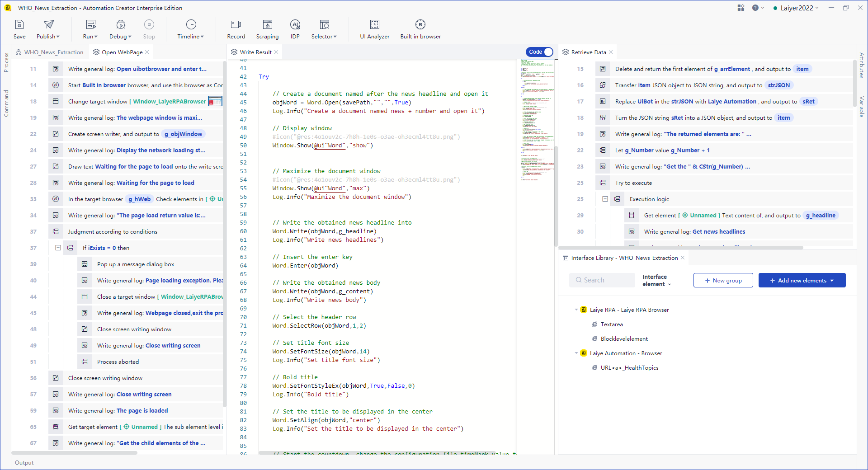Viewport: 868px width, 470px height.
Task: Close the Interface Library tab
Action: click(683, 258)
